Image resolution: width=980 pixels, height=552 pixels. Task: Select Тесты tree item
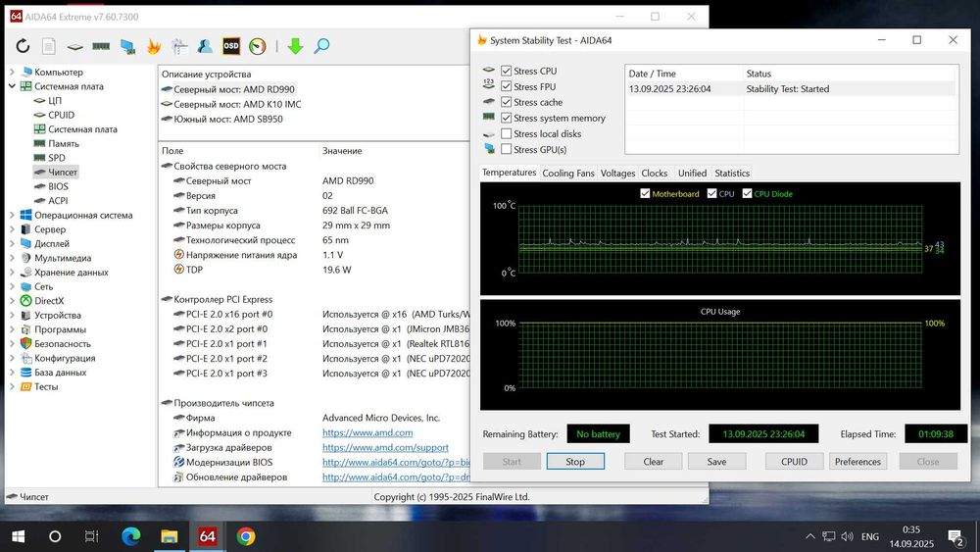[x=46, y=386]
